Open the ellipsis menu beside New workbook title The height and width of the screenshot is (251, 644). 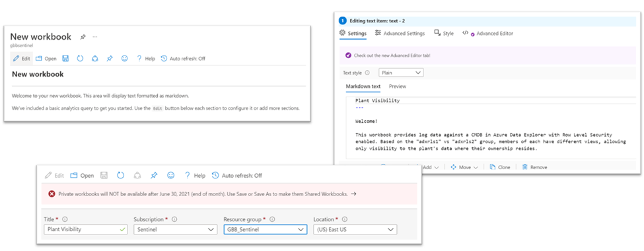coord(95,37)
